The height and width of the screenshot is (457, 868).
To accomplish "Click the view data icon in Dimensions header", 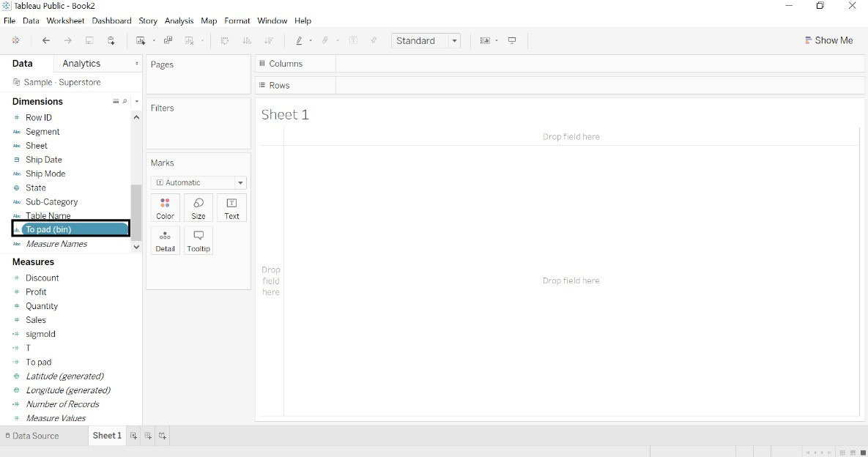I will click(116, 101).
